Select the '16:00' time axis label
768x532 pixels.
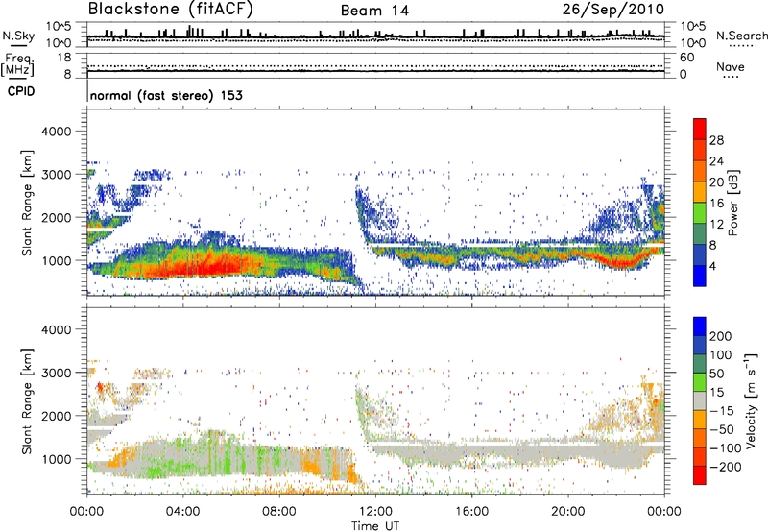(x=471, y=512)
